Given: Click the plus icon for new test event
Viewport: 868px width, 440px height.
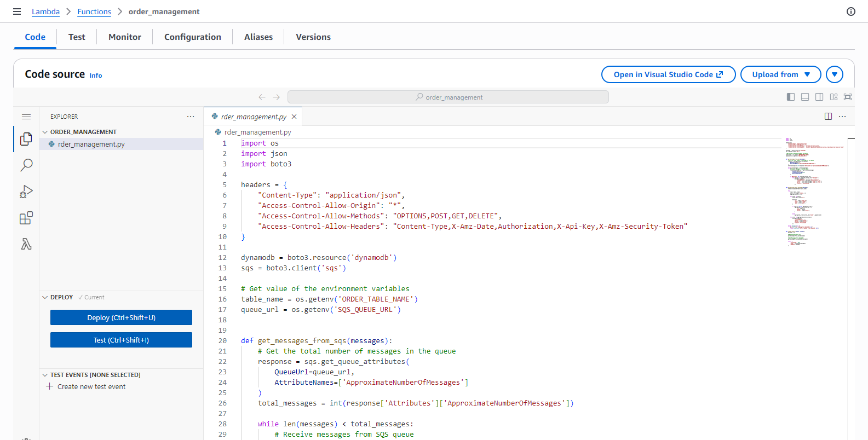Looking at the screenshot, I should (49, 386).
